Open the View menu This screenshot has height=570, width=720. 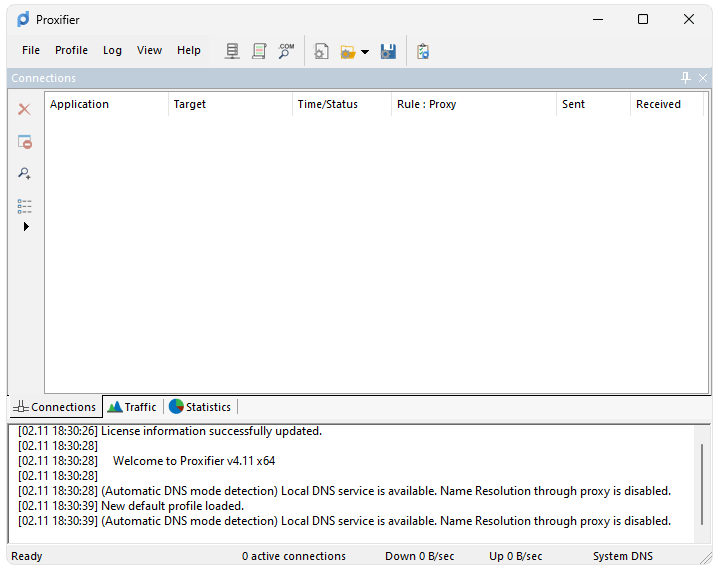pos(149,50)
